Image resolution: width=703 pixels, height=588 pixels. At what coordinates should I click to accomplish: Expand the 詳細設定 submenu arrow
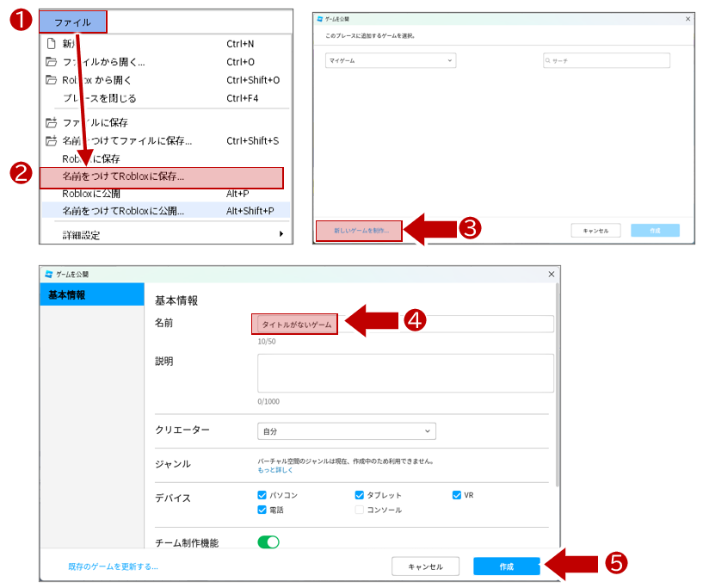pyautogui.click(x=281, y=233)
